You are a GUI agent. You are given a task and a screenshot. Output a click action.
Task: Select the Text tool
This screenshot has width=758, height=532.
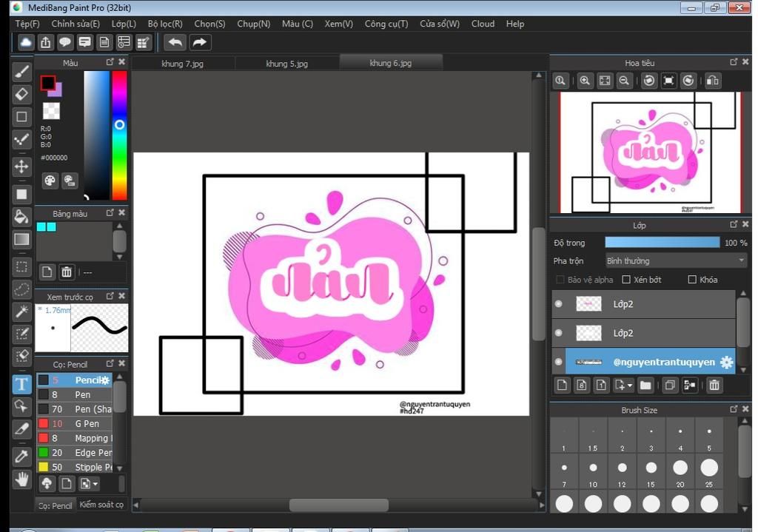tap(21, 385)
